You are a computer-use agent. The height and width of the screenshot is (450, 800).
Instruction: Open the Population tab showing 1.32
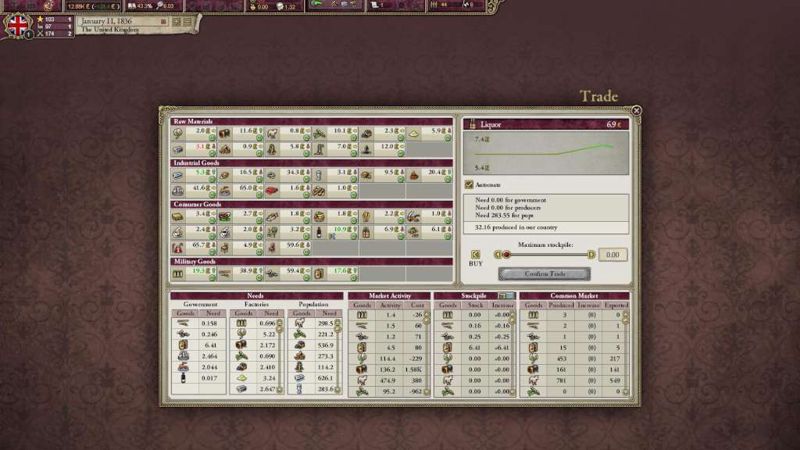(275, 6)
